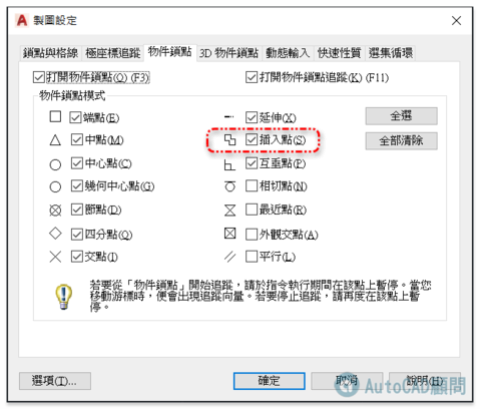The width and height of the screenshot is (480, 409).
Task: Click the tangent (相切點) snap icon
Action: tap(230, 186)
